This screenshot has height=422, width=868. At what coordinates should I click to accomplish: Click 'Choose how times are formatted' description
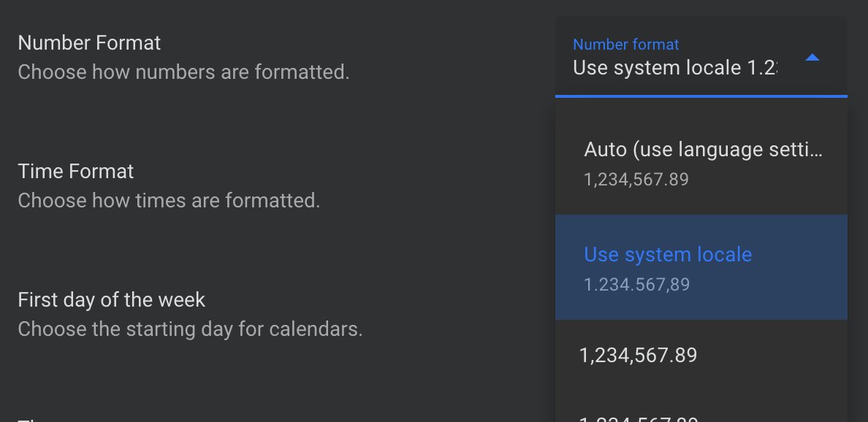[x=169, y=201]
